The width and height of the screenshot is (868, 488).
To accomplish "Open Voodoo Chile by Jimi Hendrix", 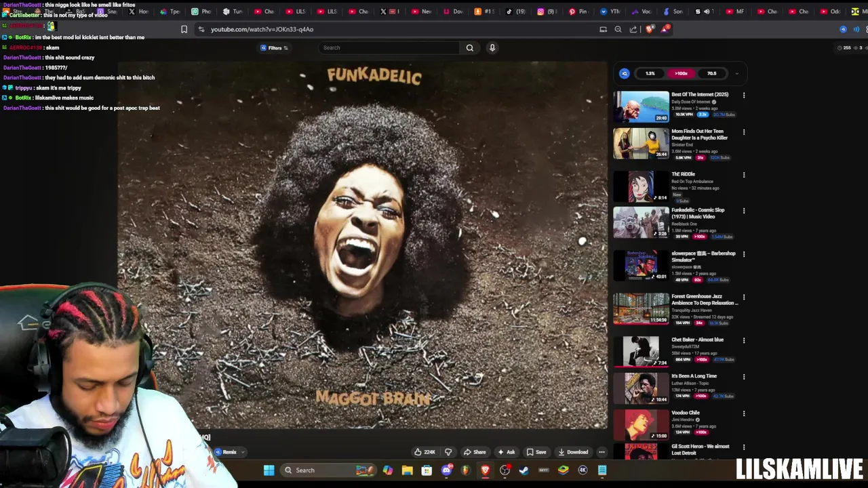I will (686, 412).
